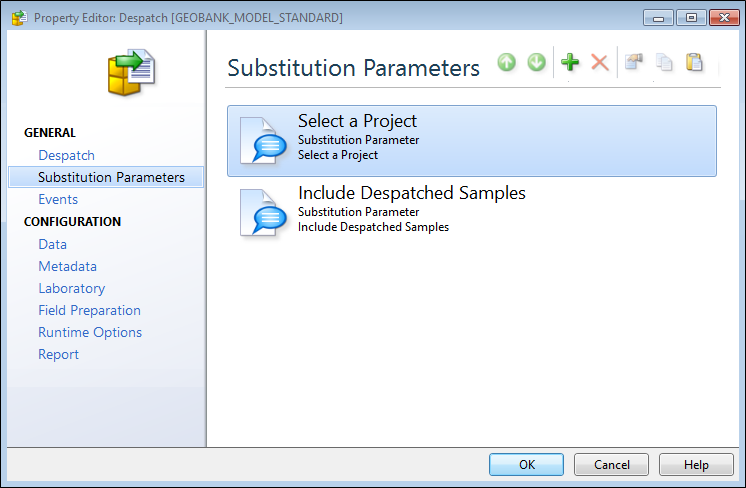The height and width of the screenshot is (488, 746).
Task: Click the OK button
Action: (x=526, y=464)
